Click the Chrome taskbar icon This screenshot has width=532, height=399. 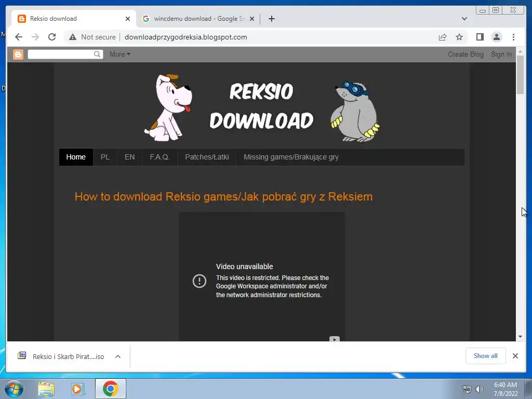click(111, 389)
